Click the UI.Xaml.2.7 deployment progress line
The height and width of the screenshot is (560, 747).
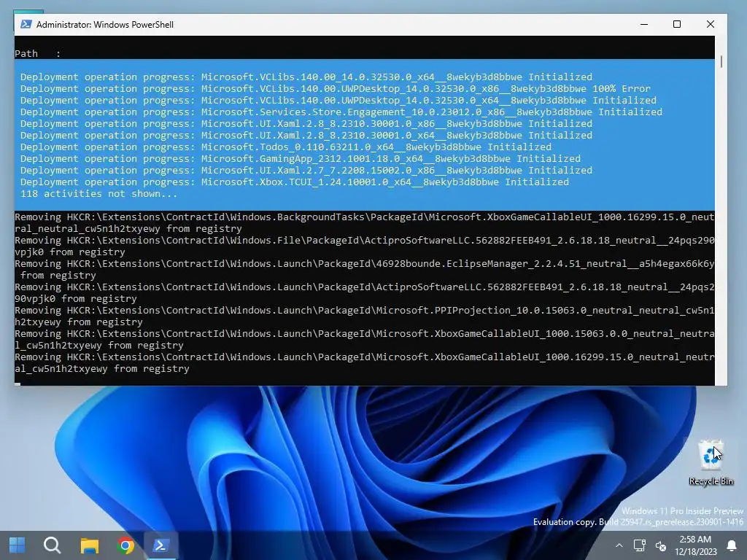(306, 170)
